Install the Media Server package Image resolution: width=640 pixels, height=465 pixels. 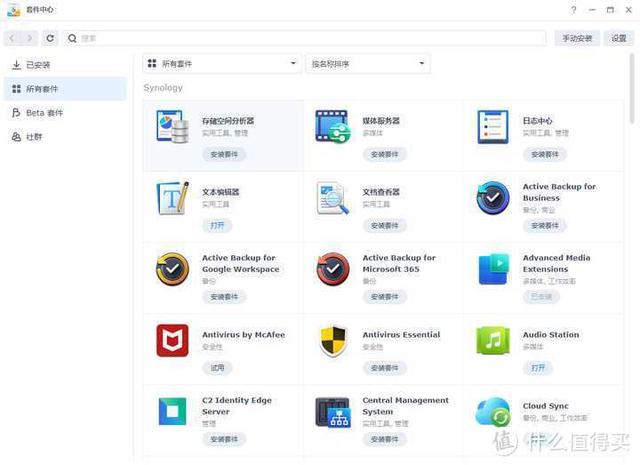(384, 154)
